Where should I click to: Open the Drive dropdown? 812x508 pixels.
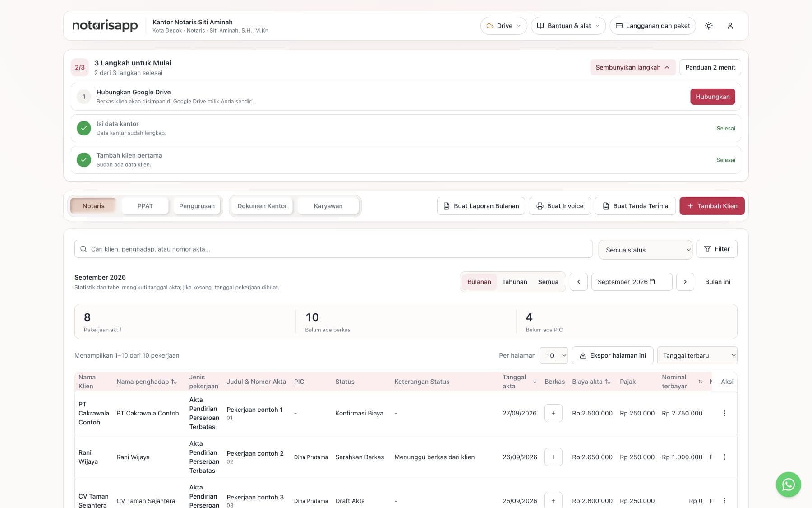point(503,26)
